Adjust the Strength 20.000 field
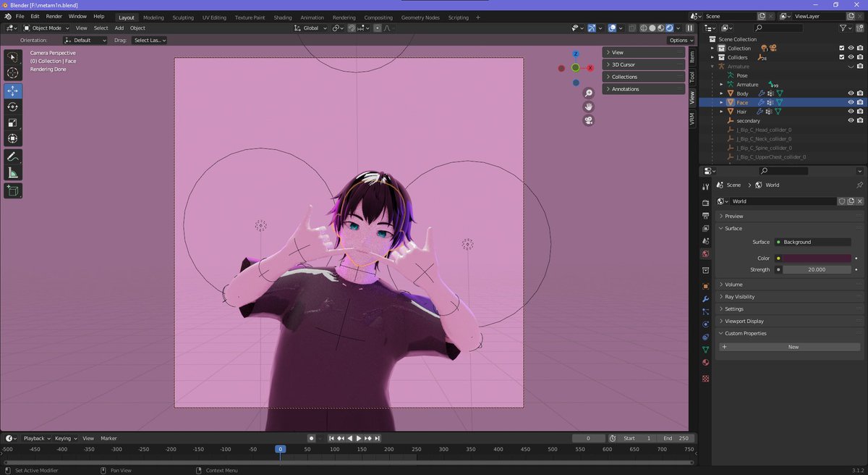 (817, 269)
